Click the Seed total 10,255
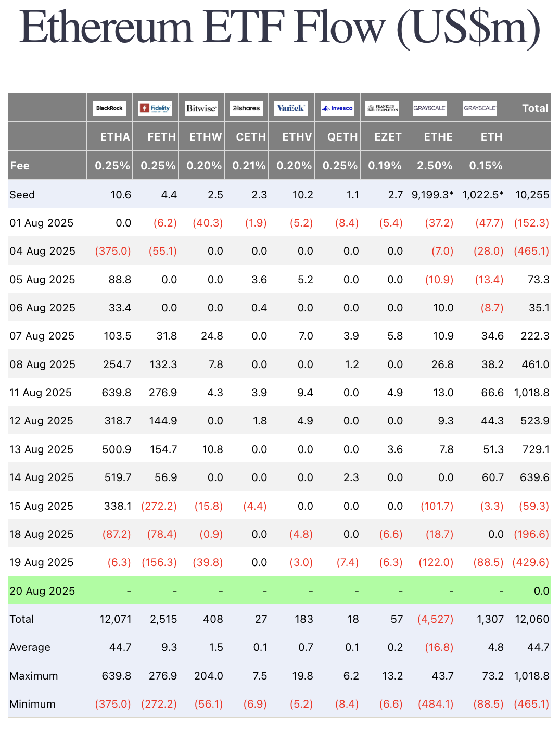The image size is (560, 729). pyautogui.click(x=532, y=195)
